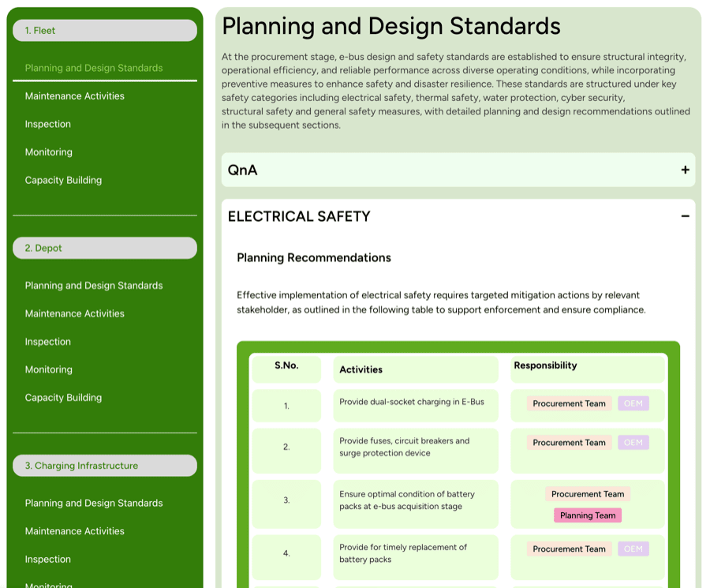Open the 1. Fleet section pill
The height and width of the screenshot is (588, 710).
pos(105,30)
